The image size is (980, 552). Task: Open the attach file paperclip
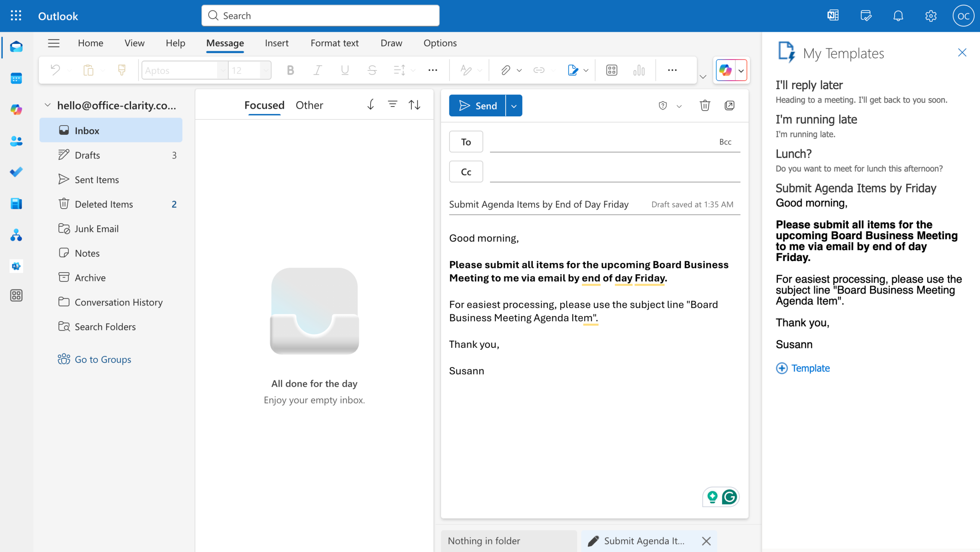pyautogui.click(x=505, y=70)
